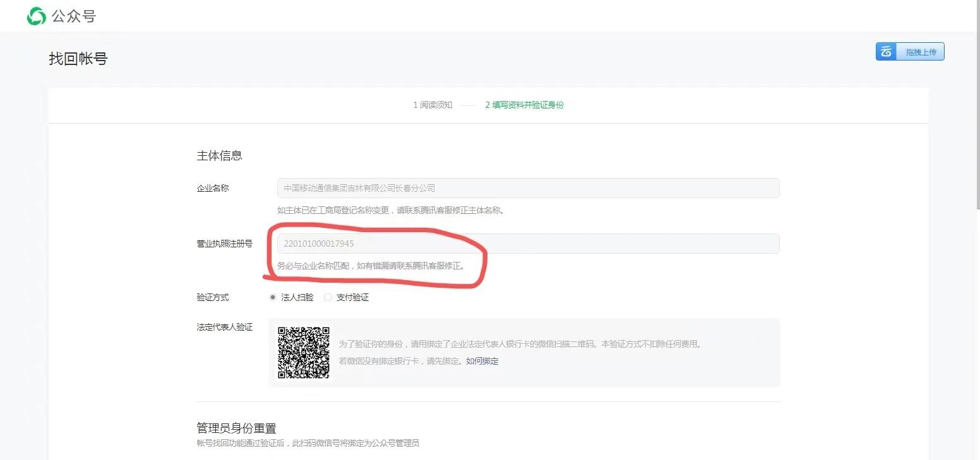Click the legal representative QR code
Image resolution: width=980 pixels, height=460 pixels.
click(x=304, y=352)
